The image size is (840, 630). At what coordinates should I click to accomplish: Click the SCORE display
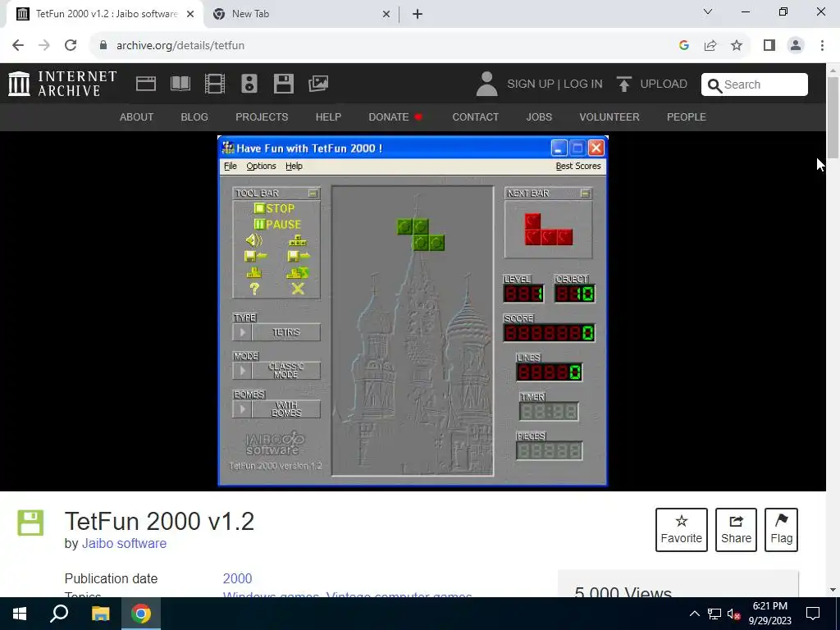point(549,333)
